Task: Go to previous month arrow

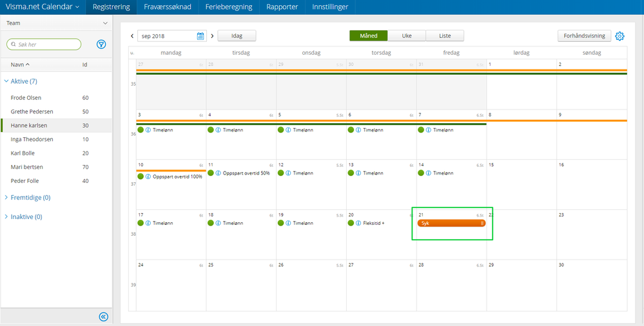Action: click(132, 35)
